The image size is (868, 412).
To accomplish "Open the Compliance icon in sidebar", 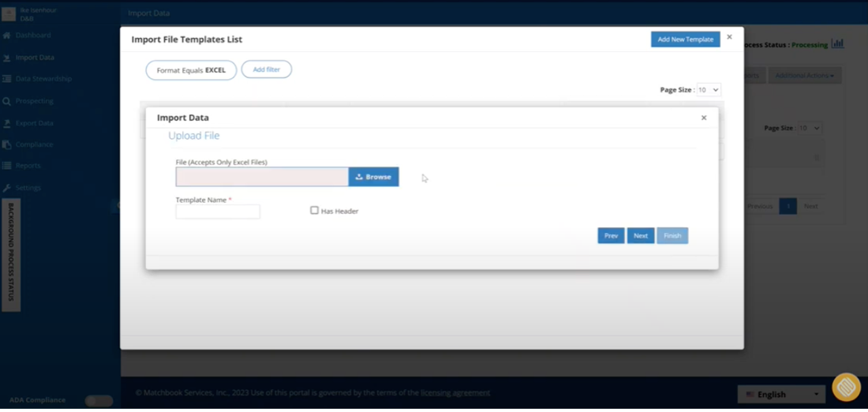I will point(6,144).
